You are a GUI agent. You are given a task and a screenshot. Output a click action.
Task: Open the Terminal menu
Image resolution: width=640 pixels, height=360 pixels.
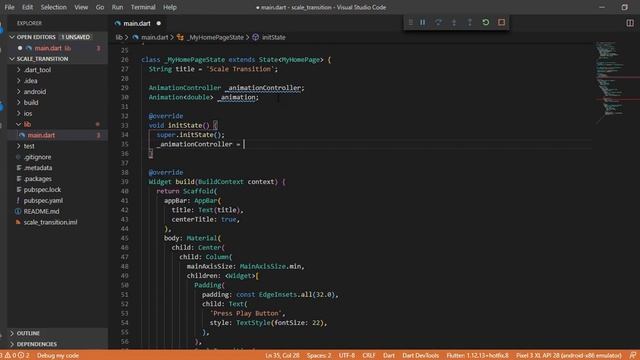click(143, 7)
